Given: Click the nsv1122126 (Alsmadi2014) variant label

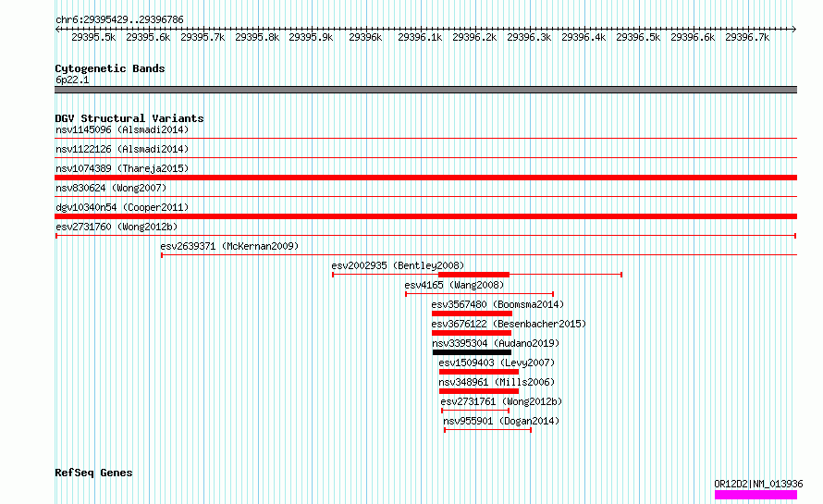Looking at the screenshot, I should point(122,149).
